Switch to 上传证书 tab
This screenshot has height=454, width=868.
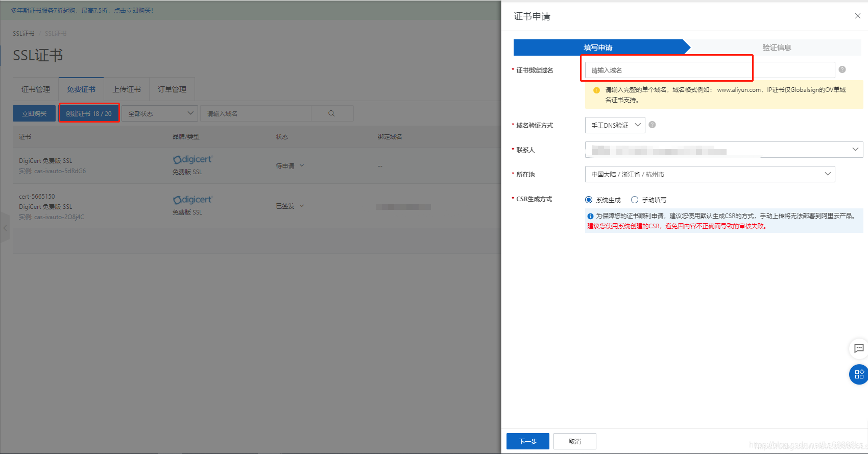click(127, 89)
